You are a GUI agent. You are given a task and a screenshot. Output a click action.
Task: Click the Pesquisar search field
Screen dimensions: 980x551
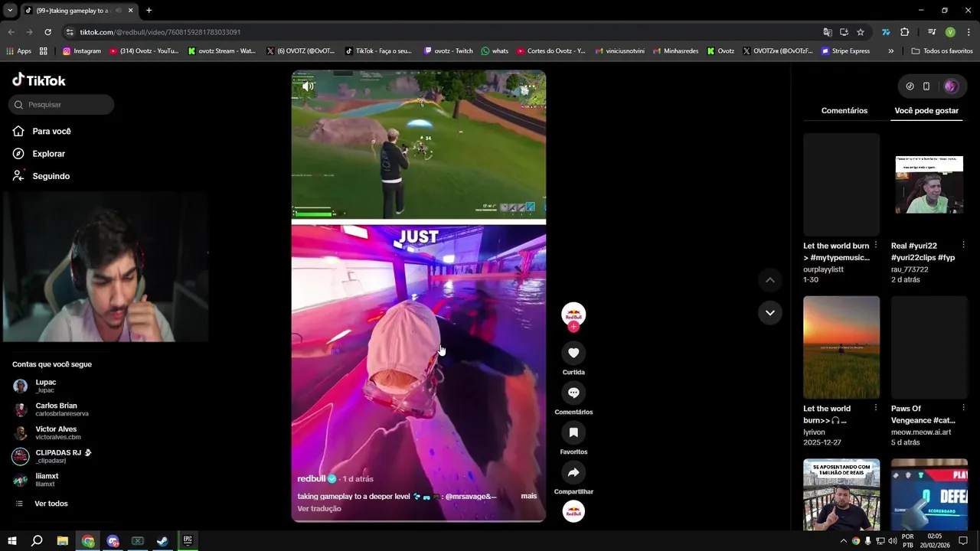pyautogui.click(x=61, y=105)
